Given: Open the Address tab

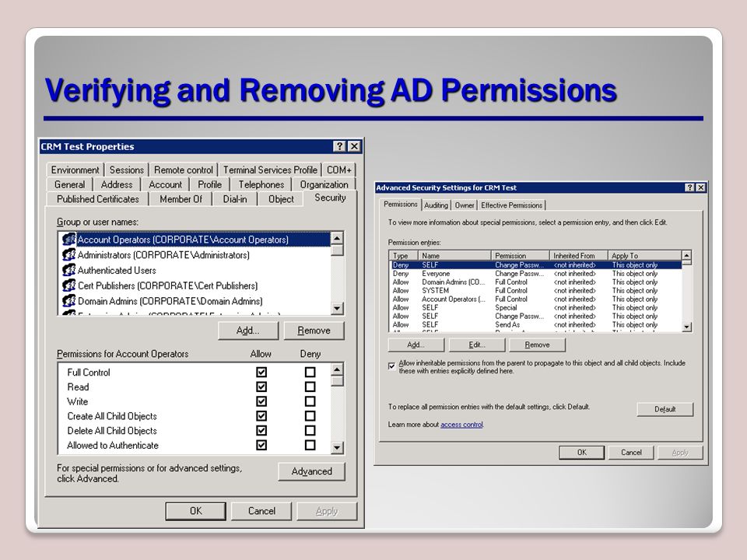Looking at the screenshot, I should [x=117, y=185].
